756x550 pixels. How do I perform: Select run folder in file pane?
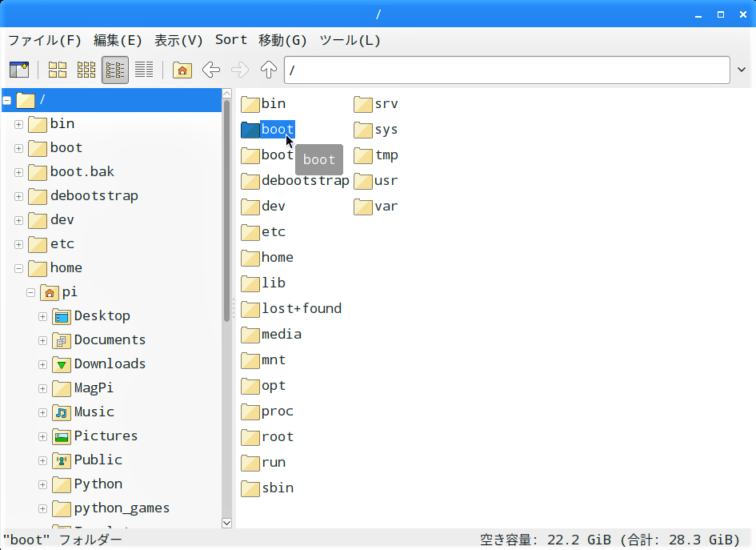coord(263,462)
